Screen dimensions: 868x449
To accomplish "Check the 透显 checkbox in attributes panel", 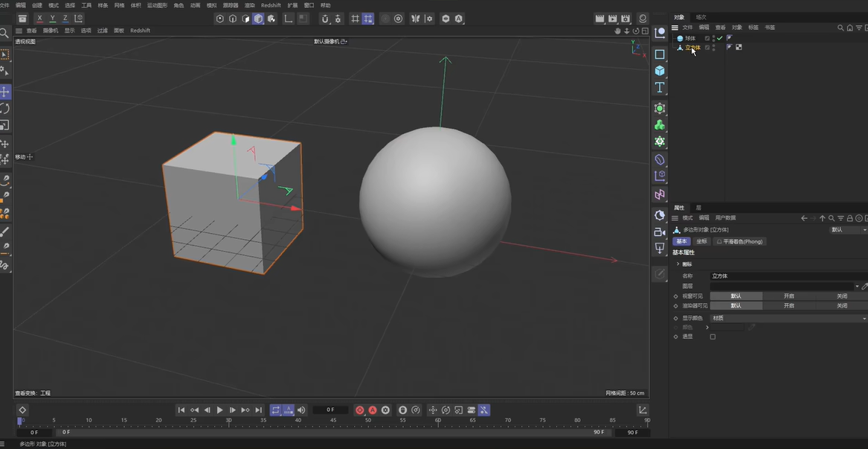I will click(713, 337).
